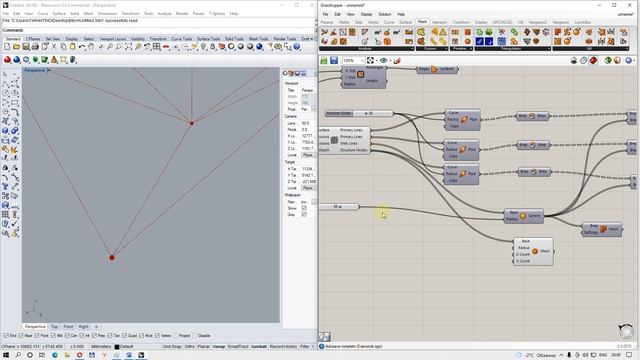Click the red shaded preview icon in Grasshopper toolbar
Image resolution: width=640 pixels, height=360 pixels.
(593, 60)
